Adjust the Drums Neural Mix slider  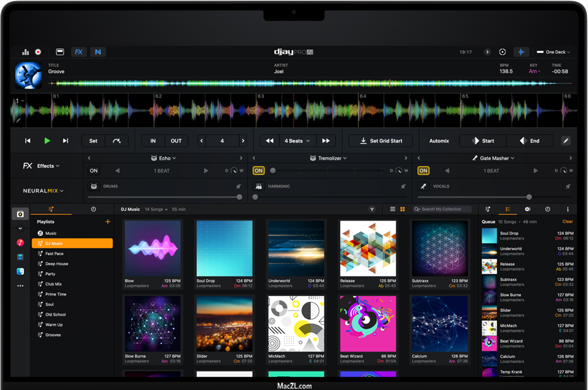tap(239, 197)
